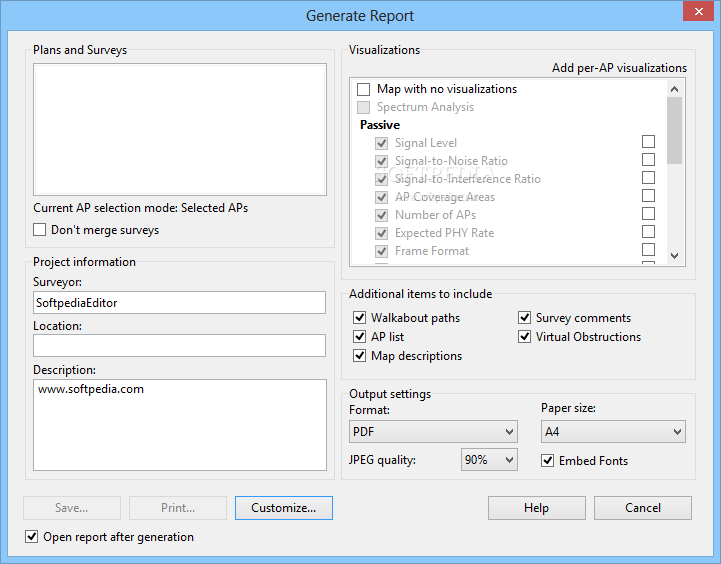Open the Format dropdown showing PDF
Viewport: 721px width, 564px height.
[x=433, y=432]
